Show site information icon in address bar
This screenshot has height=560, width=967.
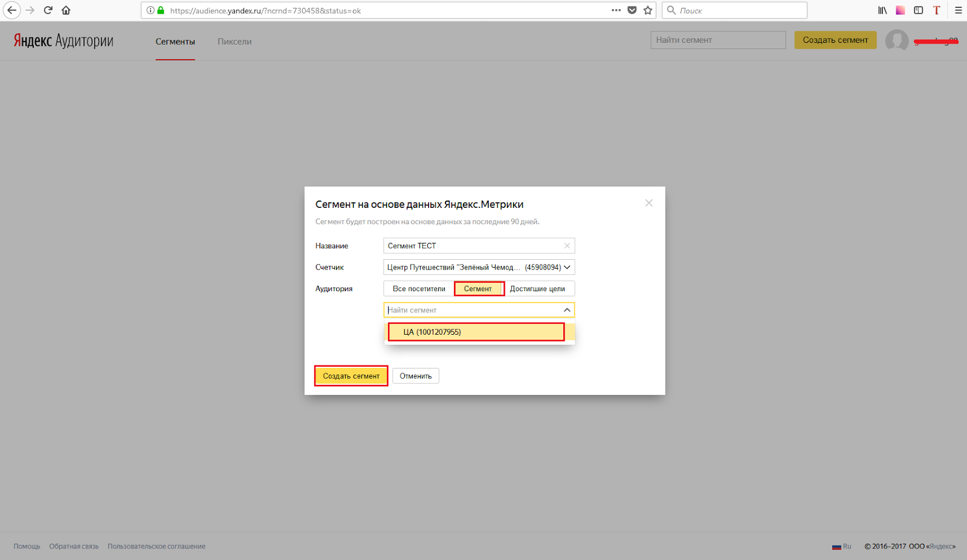point(150,10)
